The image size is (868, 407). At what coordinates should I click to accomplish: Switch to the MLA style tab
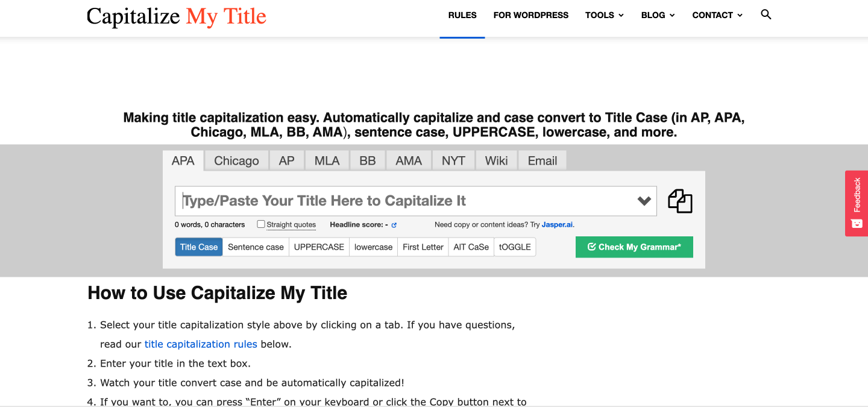(327, 160)
